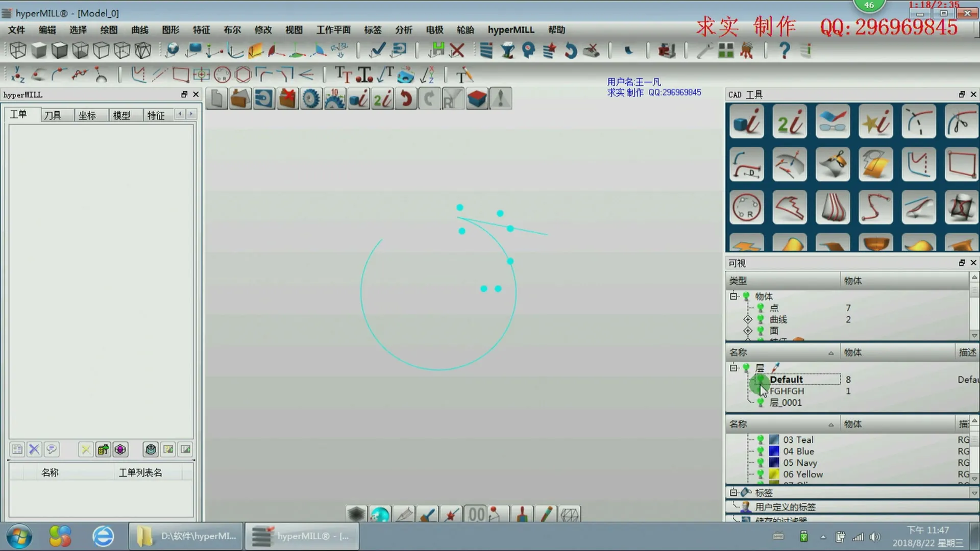Click the polygon drawing tool icon
Screen dimensions: 980x551
pyautogui.click(x=243, y=75)
